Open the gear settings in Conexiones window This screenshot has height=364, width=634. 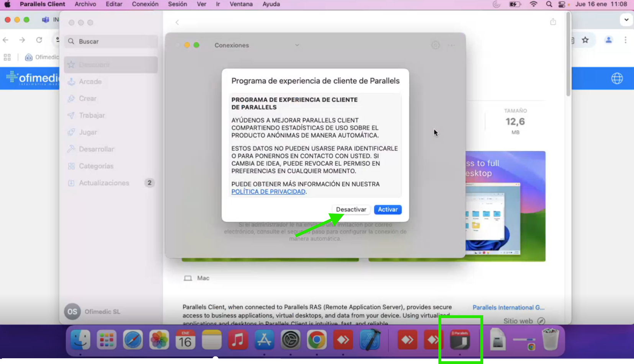coord(435,45)
